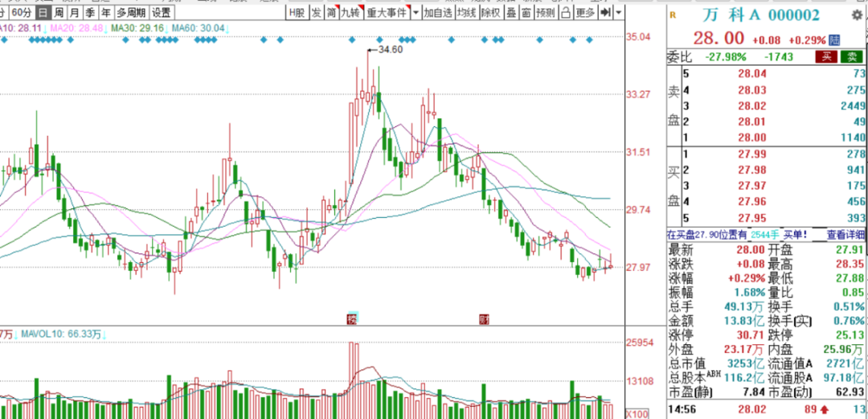Toggle the 九转 indicator button
Image resolution: width=868 pixels, height=419 pixels.
[350, 12]
